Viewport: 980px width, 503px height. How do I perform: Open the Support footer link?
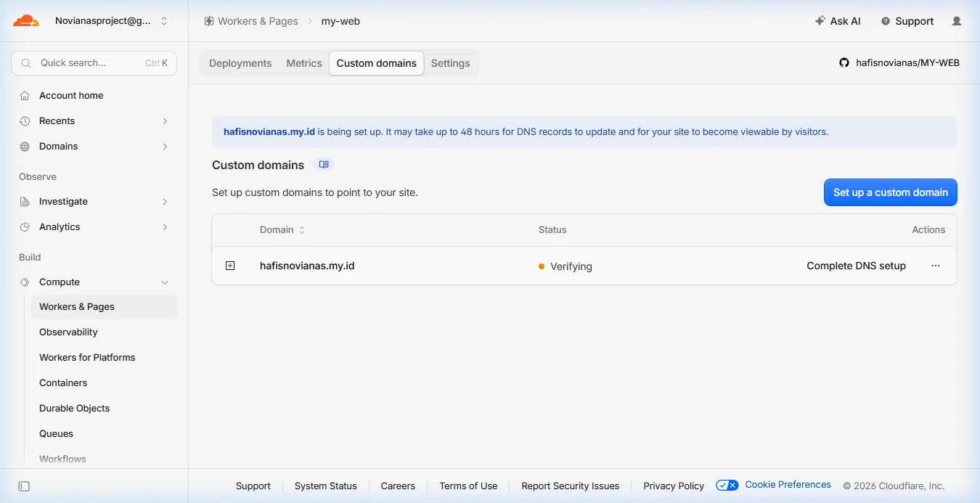tap(253, 486)
